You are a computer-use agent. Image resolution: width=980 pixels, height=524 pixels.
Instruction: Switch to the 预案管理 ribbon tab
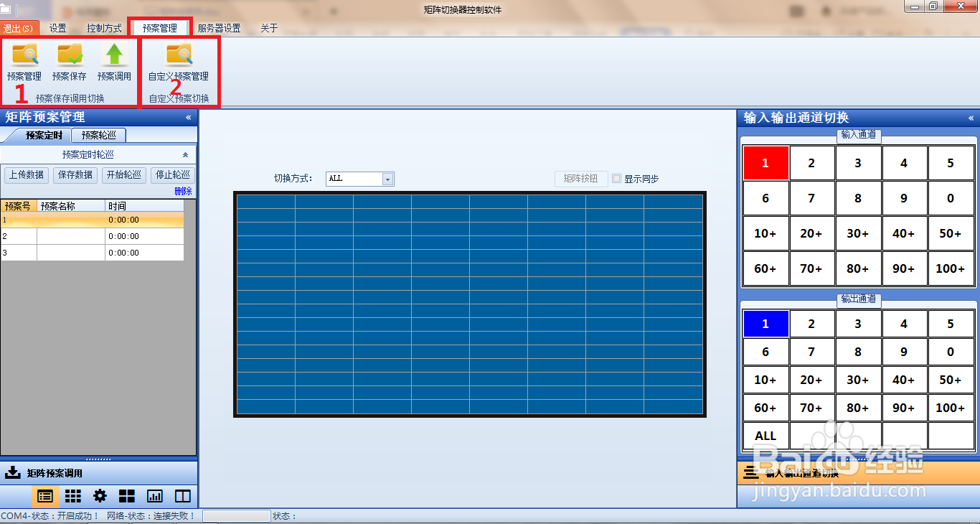coord(159,28)
